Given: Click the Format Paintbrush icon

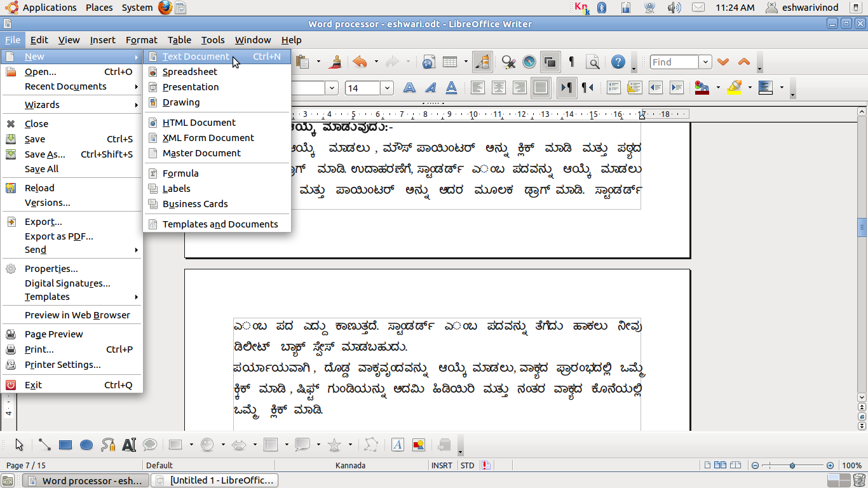Looking at the screenshot, I should coord(336,62).
